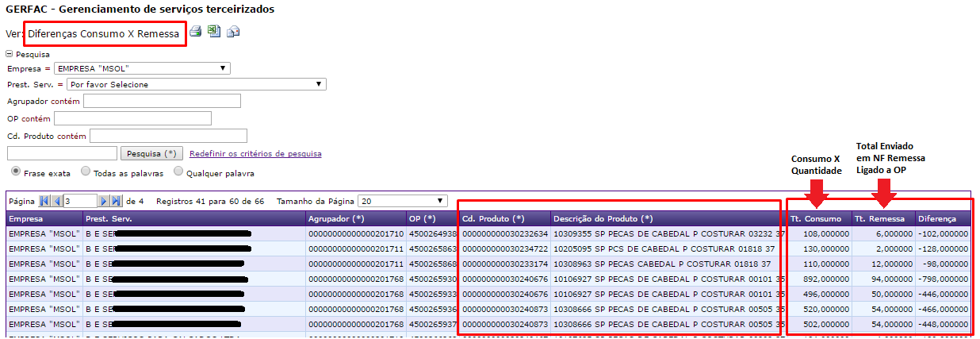
Task: Collapse the Pesquisa search section
Action: [10, 55]
